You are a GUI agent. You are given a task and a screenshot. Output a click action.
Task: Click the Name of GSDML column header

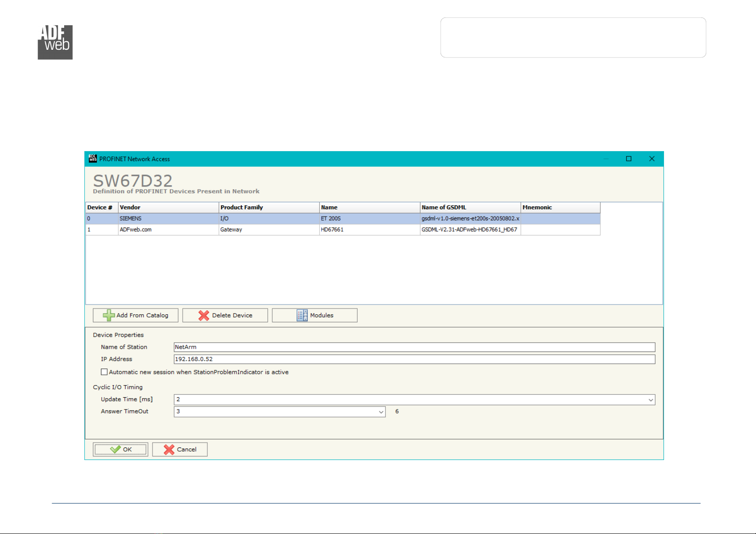470,208
